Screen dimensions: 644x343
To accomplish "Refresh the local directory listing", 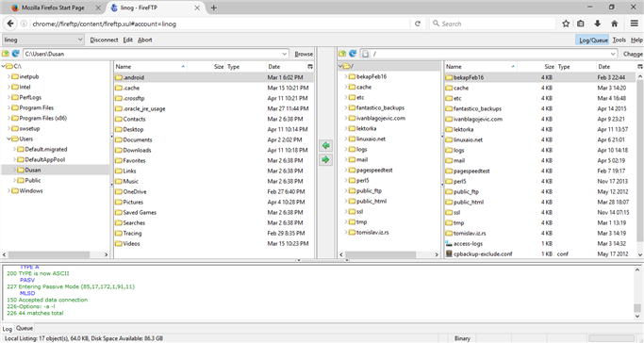I will click(x=16, y=54).
